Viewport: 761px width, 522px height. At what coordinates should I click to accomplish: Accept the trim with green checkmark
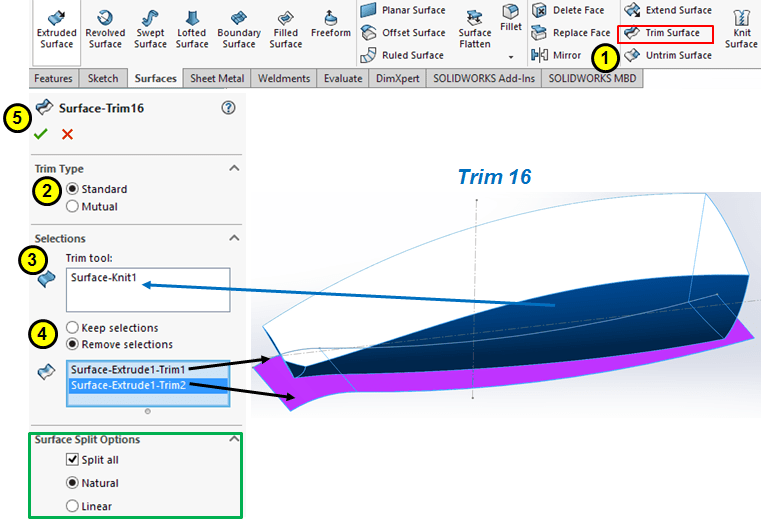(41, 134)
